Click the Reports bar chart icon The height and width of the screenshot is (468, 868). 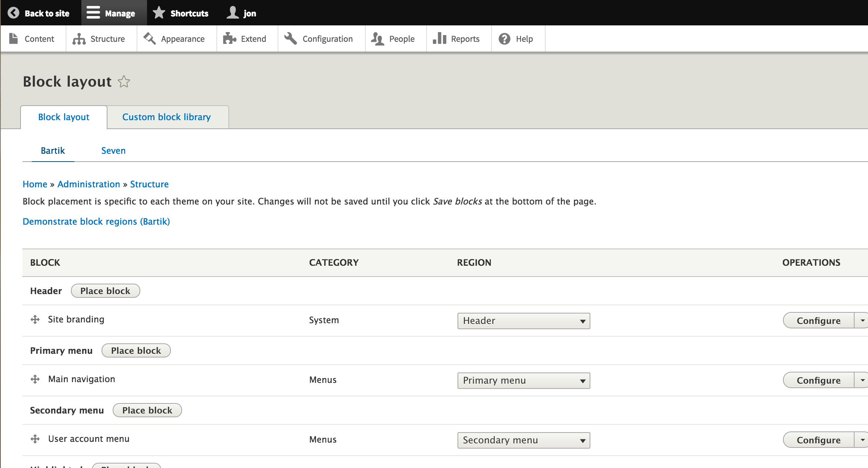pos(440,38)
